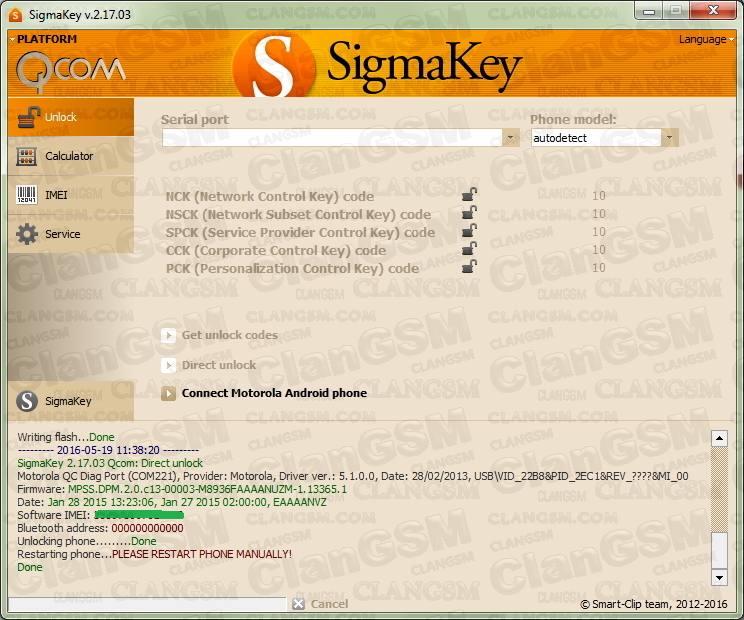Close the SigmaKey window
Image resolution: width=744 pixels, height=620 pixels.
tap(713, 10)
